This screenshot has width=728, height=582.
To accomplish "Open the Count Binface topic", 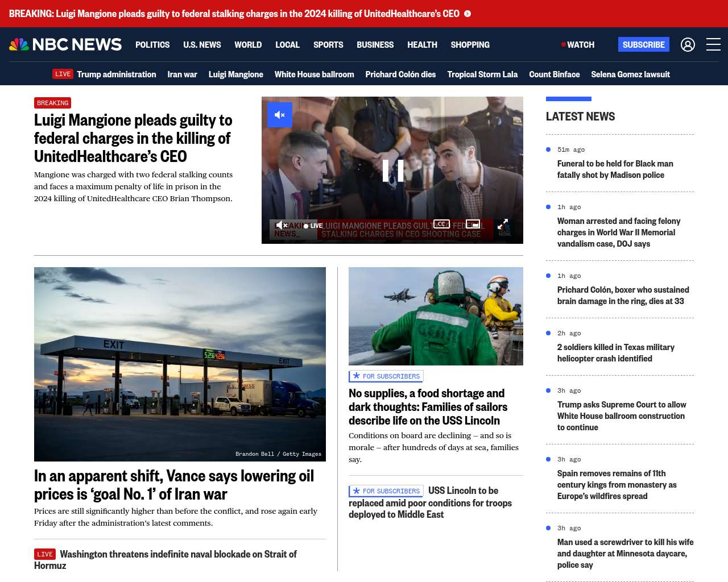I will pos(554,74).
